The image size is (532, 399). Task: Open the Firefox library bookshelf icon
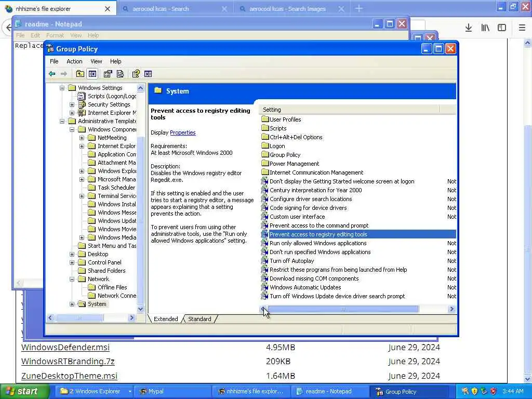coord(485,28)
